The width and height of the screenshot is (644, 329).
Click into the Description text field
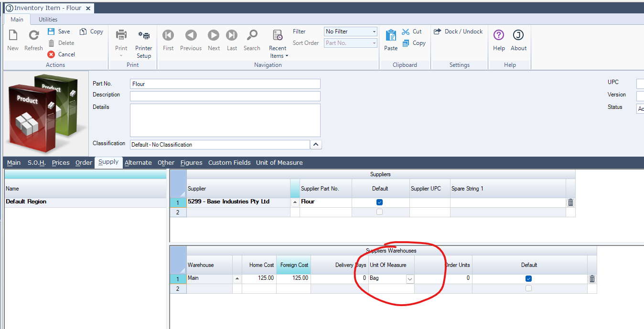pyautogui.click(x=225, y=96)
